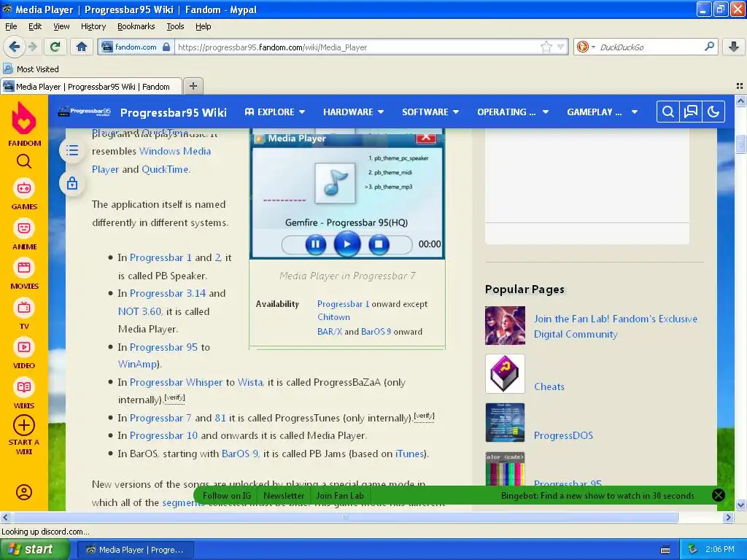Open the URL bar history dropdown arrow
Image resolution: width=747 pixels, height=560 pixels.
coord(561,47)
